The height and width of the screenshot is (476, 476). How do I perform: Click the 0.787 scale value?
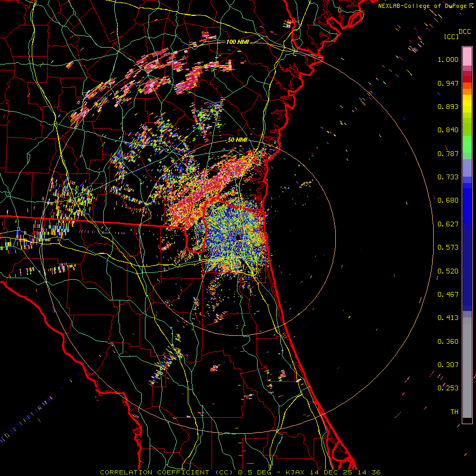pyautogui.click(x=448, y=153)
